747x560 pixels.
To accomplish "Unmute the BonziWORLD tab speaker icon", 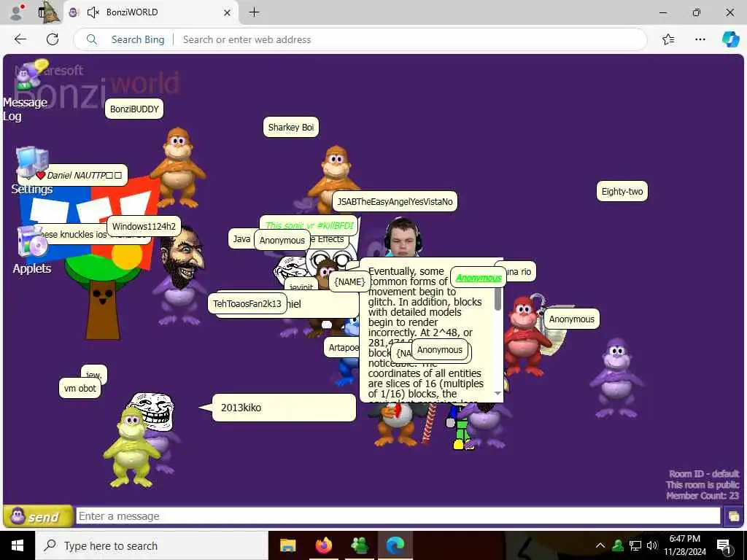I will click(93, 12).
